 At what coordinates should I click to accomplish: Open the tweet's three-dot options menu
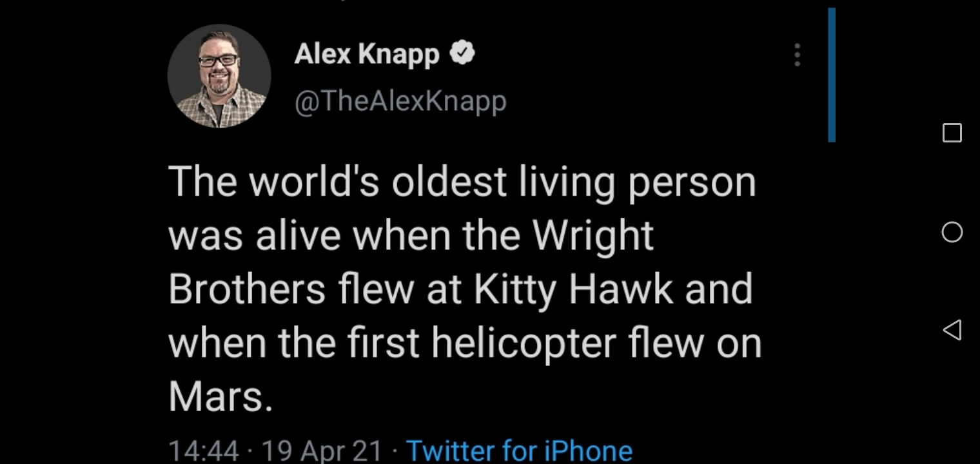click(x=798, y=55)
